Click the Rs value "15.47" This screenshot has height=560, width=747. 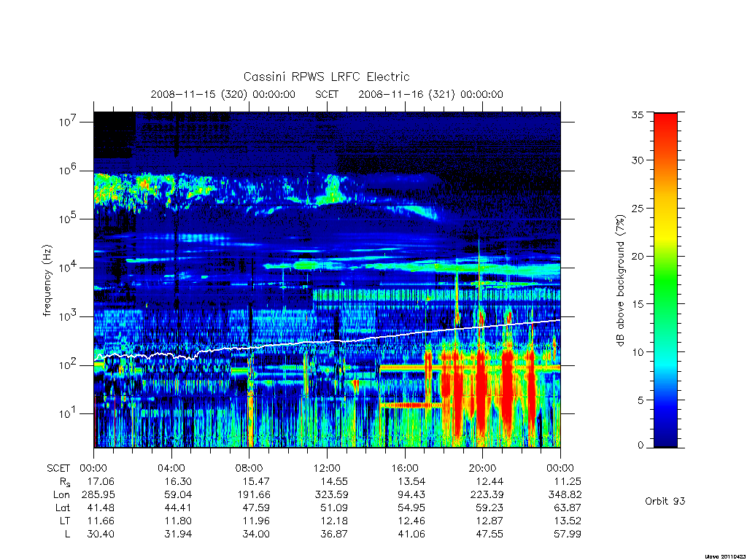click(x=256, y=481)
